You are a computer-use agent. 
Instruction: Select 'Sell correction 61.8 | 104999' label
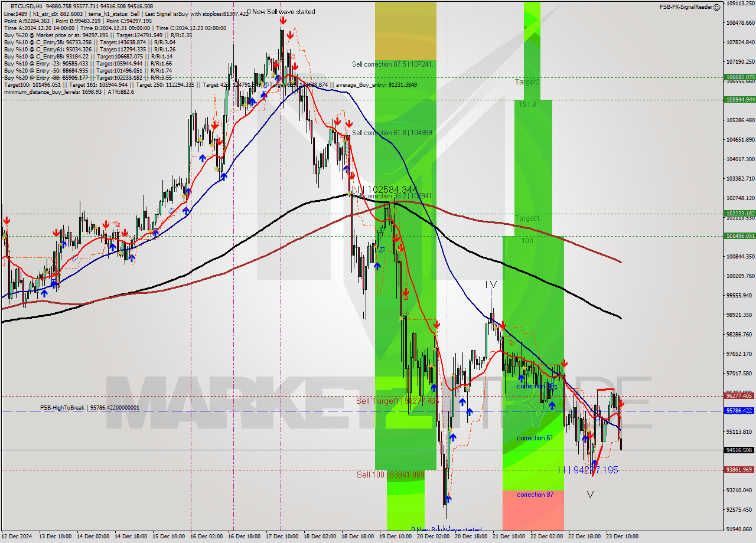(x=393, y=133)
